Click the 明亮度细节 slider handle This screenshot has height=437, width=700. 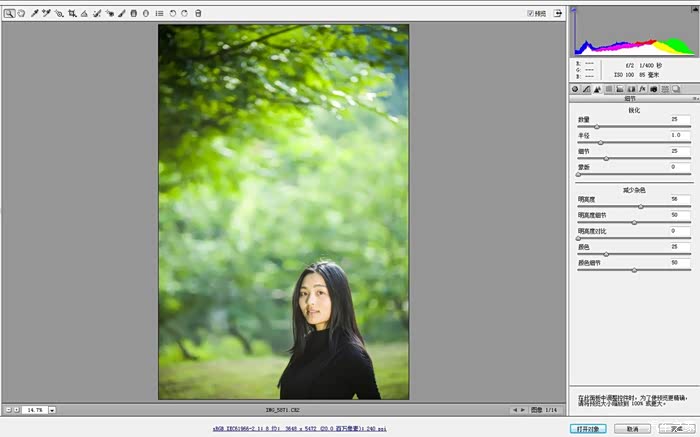pyautogui.click(x=634, y=222)
